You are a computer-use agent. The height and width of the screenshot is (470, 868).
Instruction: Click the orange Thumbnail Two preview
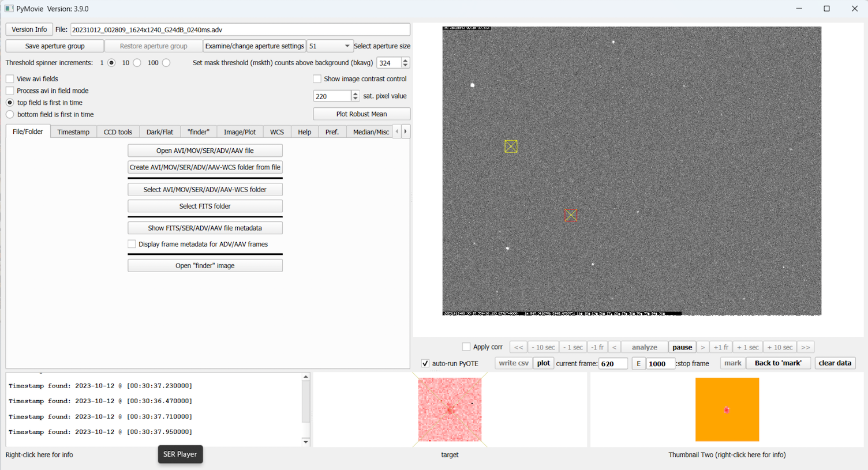(x=727, y=409)
